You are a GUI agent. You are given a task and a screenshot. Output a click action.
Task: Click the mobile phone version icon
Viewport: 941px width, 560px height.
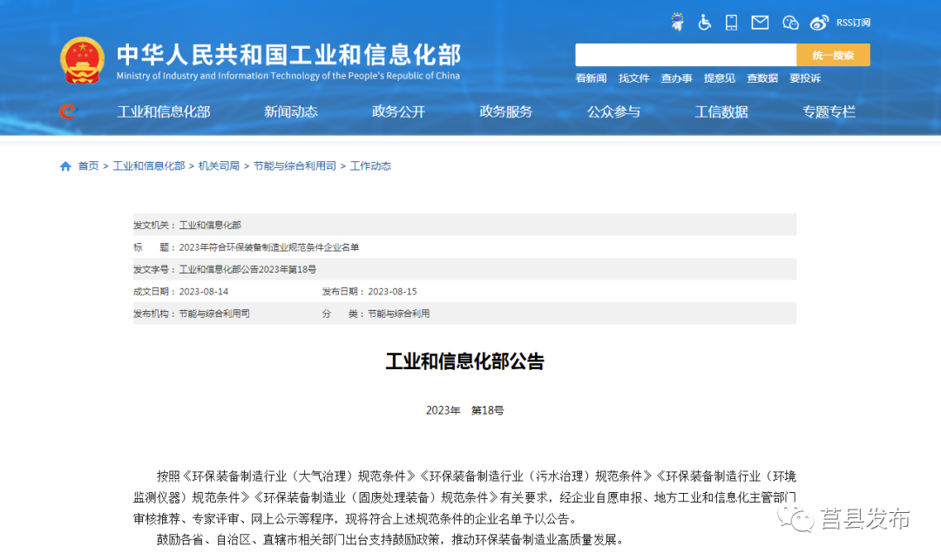point(731,23)
